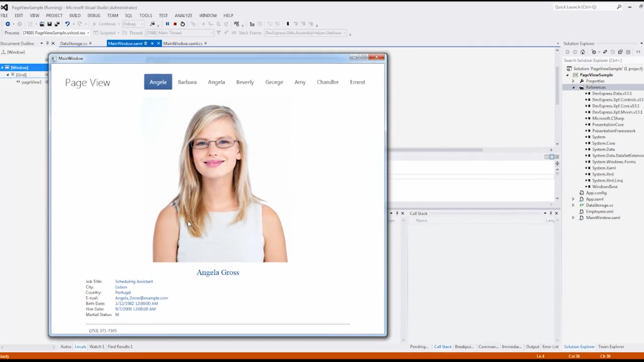Open Document Outline window options dropdown
This screenshot has width=644, height=362.
click(41, 43)
